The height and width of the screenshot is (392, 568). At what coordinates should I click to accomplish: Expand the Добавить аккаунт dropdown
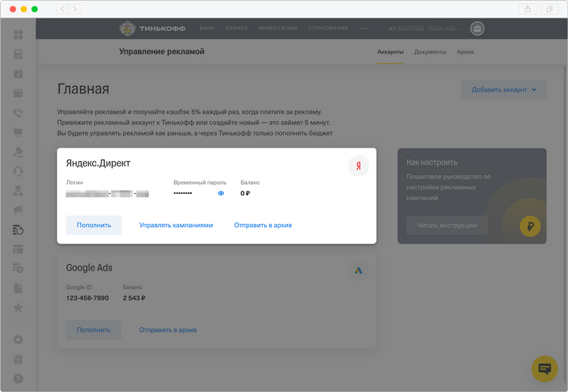click(504, 90)
